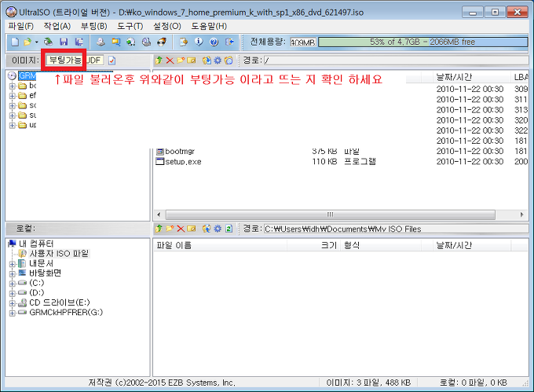Open the 부팅(B) menu
534x392 pixels.
[94, 26]
